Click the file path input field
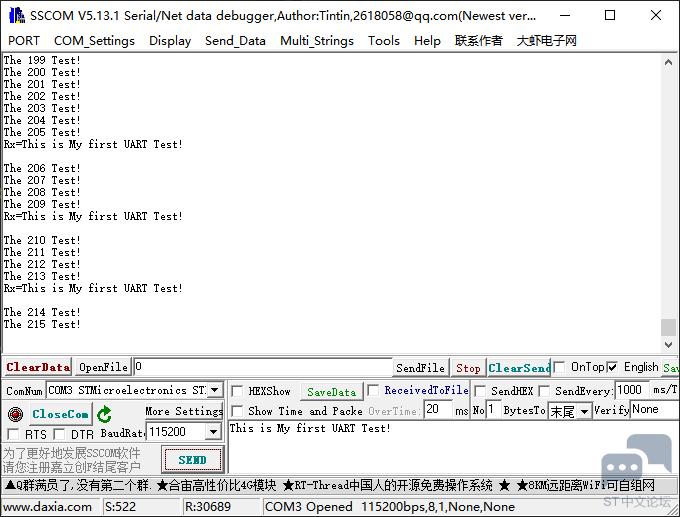Viewport: 680px width, 517px height. [x=263, y=367]
